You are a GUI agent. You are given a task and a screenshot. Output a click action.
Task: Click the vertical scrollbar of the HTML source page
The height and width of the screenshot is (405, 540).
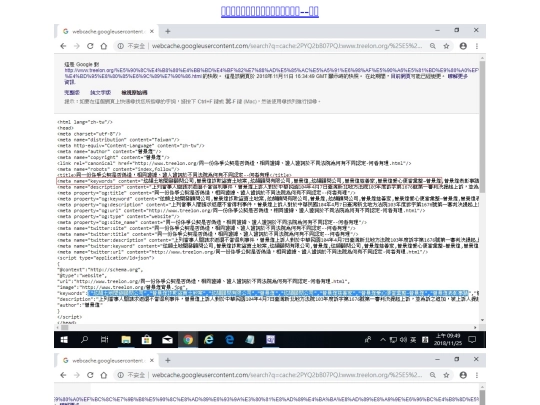[x=482, y=127]
